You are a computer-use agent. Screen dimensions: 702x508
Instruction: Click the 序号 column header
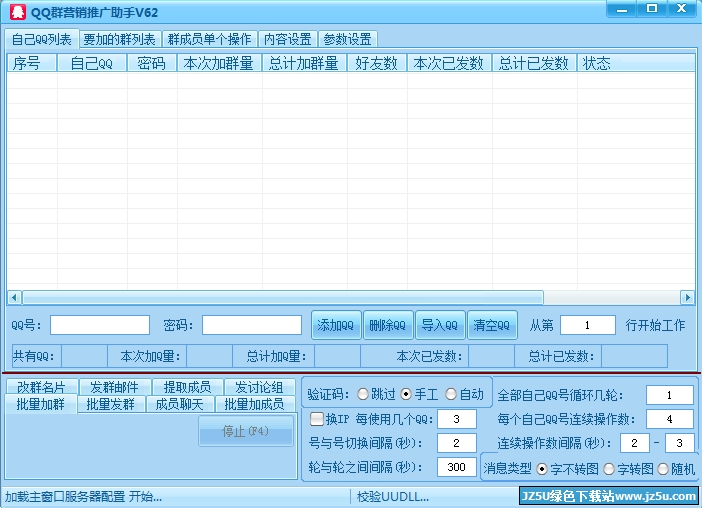coord(32,63)
